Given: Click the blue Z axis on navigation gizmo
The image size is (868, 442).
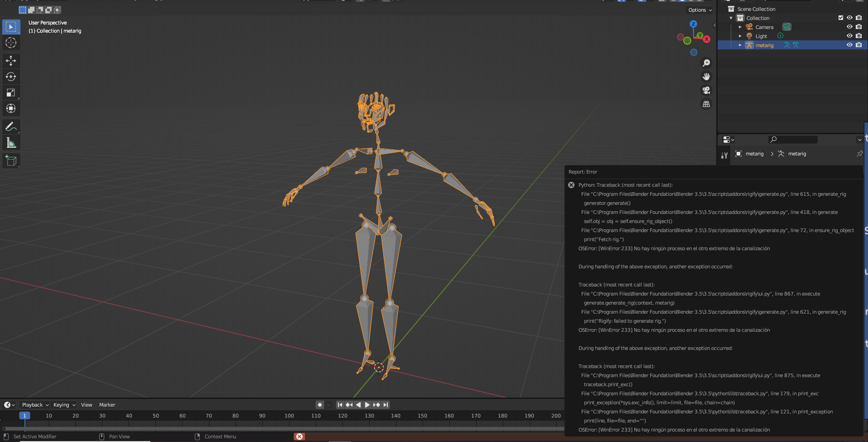Looking at the screenshot, I should pos(693,24).
